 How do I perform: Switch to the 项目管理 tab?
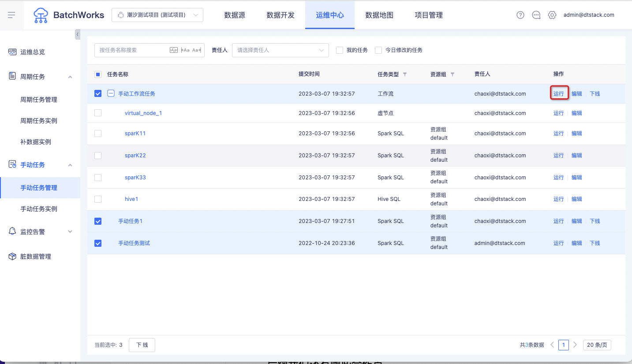click(x=429, y=15)
